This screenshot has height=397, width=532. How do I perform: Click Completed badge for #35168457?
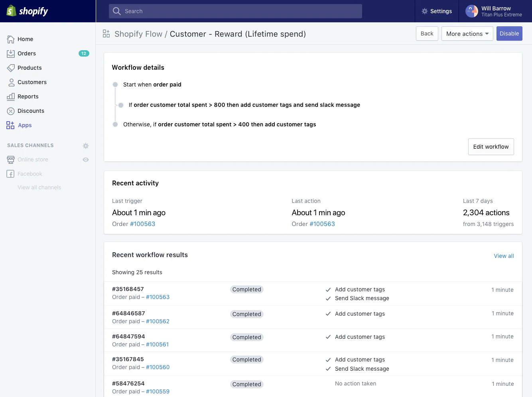247,289
